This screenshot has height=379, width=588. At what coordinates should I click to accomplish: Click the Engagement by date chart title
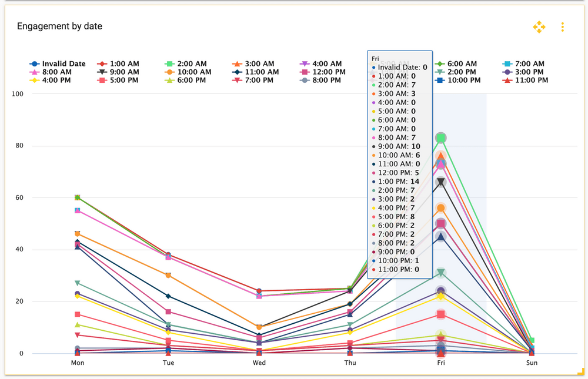click(59, 26)
